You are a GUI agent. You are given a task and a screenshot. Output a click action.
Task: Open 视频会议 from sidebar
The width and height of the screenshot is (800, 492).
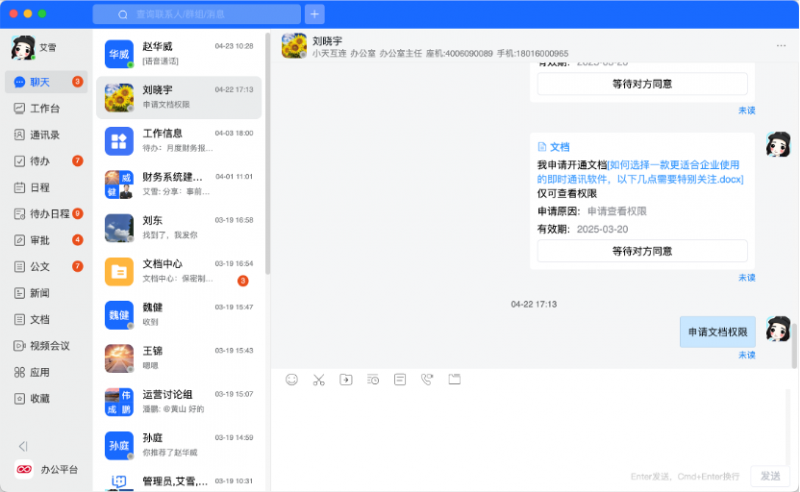coord(48,346)
